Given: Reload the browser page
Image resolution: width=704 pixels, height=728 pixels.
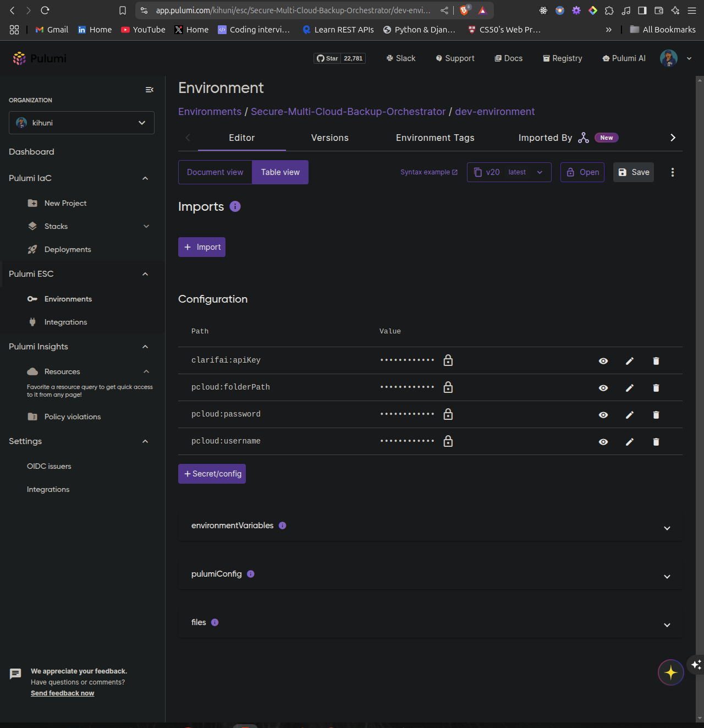Looking at the screenshot, I should point(45,10).
